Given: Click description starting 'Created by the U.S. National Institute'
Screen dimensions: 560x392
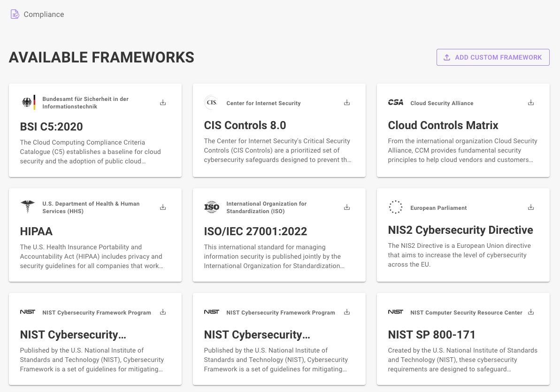Looking at the screenshot, I should click(462, 360).
